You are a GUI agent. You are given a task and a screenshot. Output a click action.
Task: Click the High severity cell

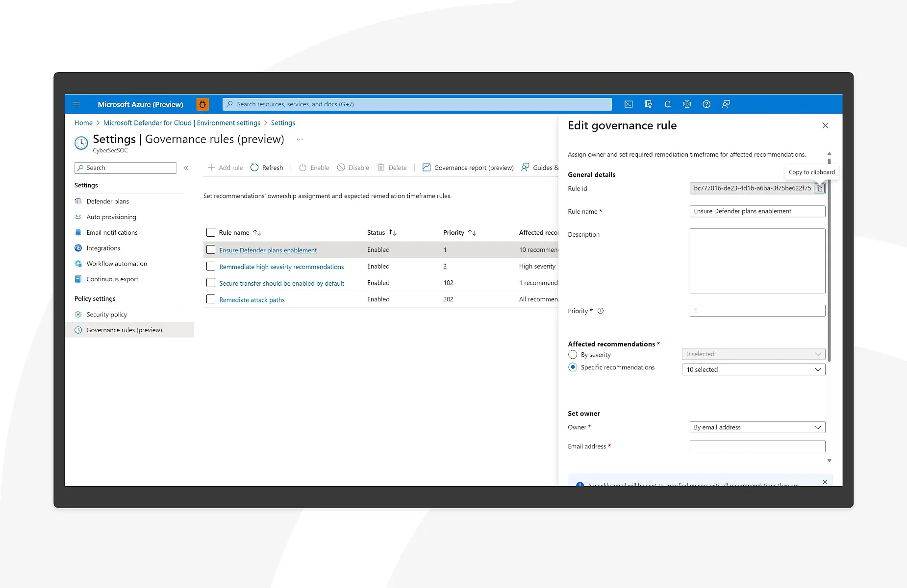(x=537, y=267)
